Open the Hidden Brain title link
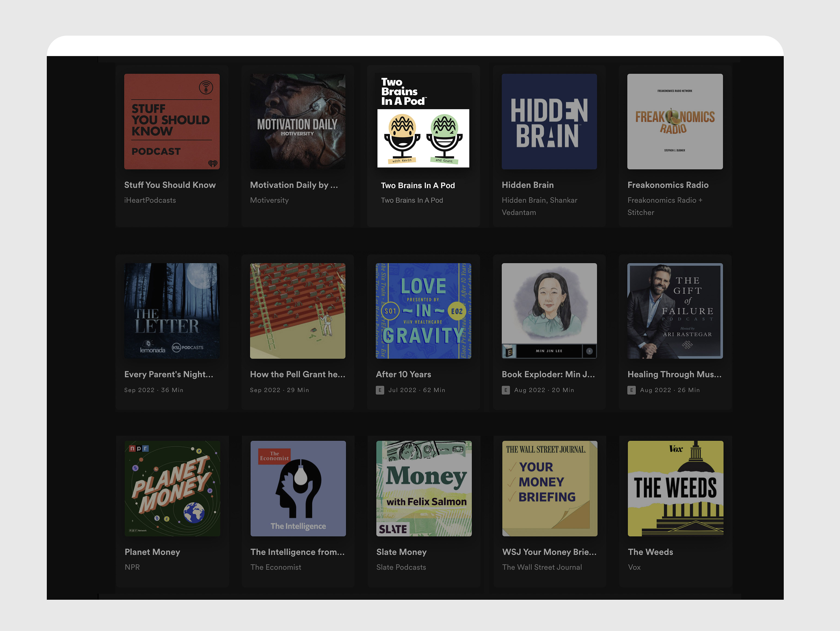The width and height of the screenshot is (840, 631). point(527,185)
